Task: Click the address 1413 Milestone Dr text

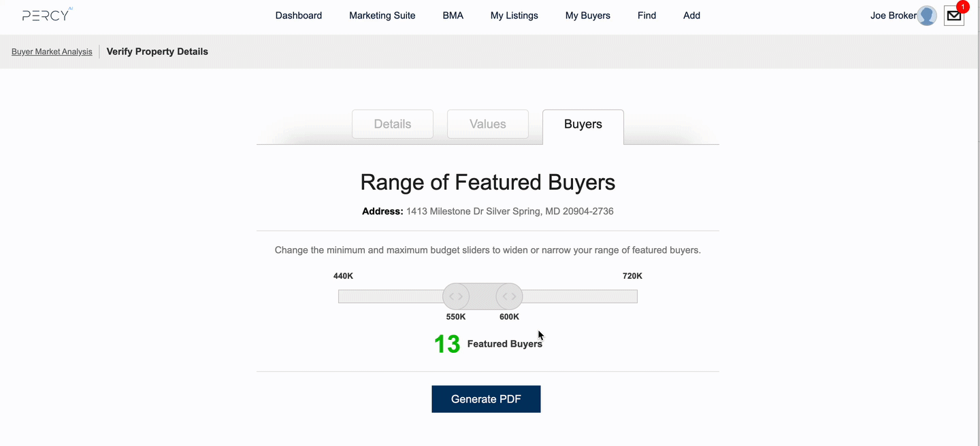Action: [510, 211]
